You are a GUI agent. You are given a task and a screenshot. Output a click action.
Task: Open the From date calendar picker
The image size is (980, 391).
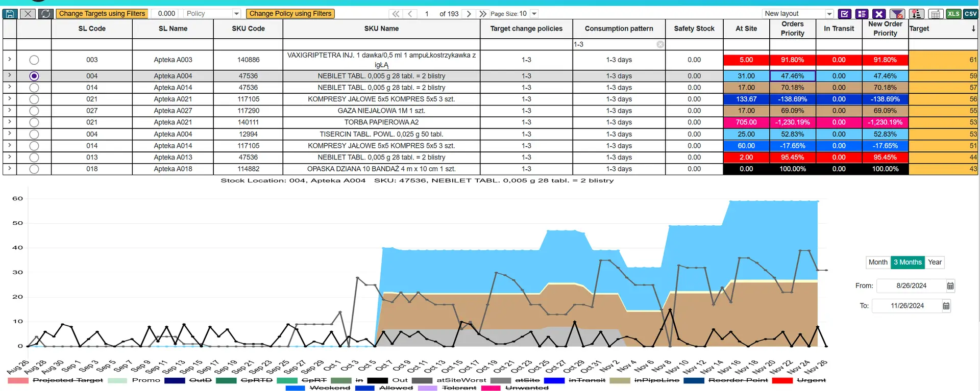point(950,286)
